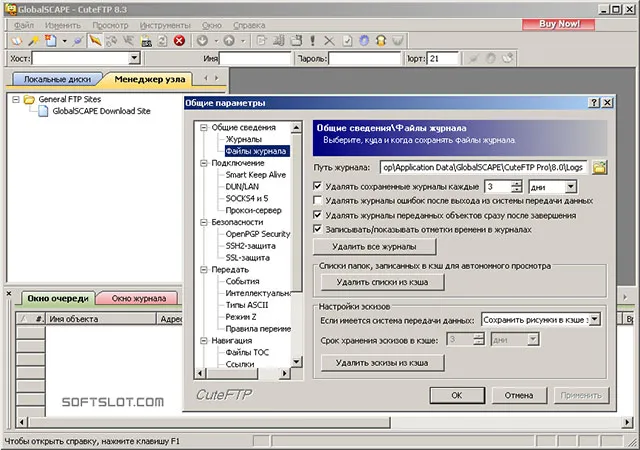Increase the log deletion interval spinner
Viewport: 640px width, 450px height.
click(516, 184)
